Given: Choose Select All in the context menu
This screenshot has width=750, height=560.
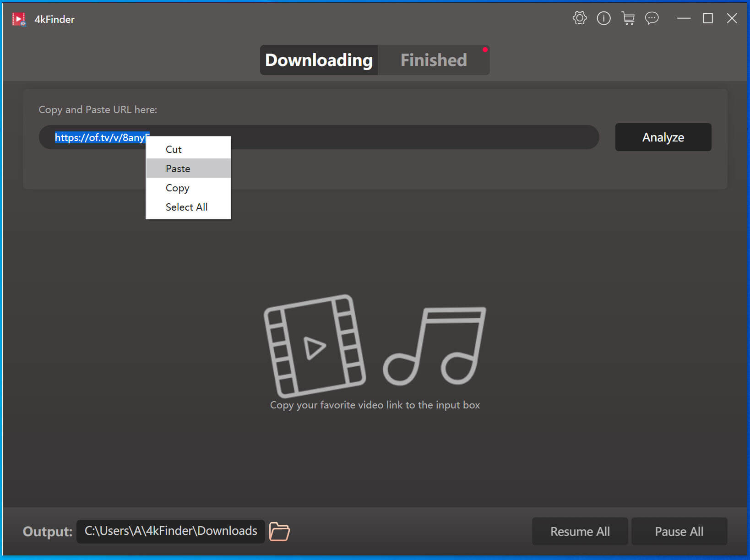Looking at the screenshot, I should tap(186, 207).
